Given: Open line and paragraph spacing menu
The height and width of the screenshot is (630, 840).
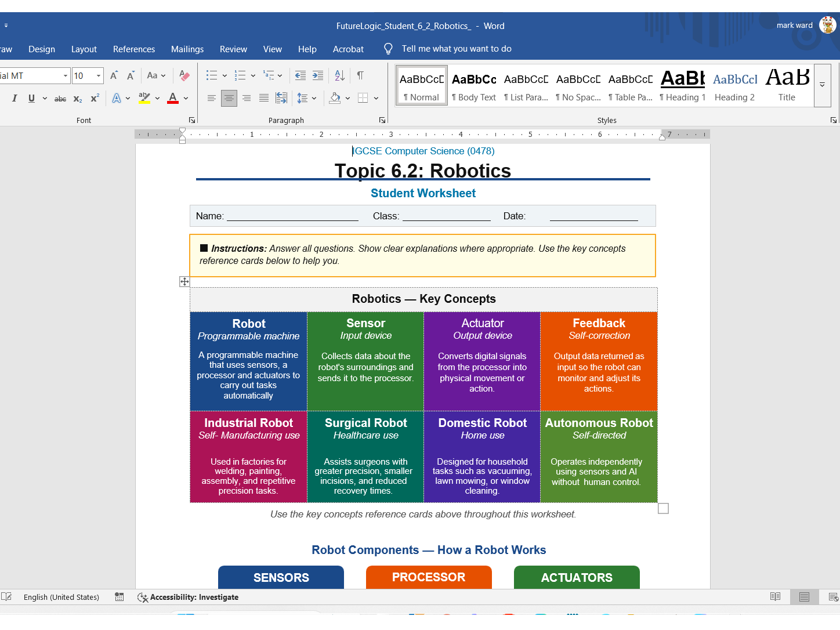Looking at the screenshot, I should coord(307,98).
